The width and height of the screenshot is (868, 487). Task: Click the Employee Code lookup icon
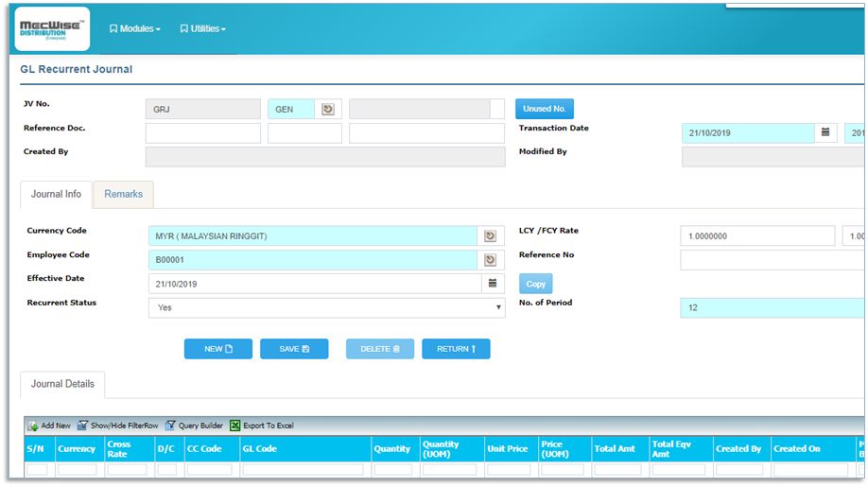click(490, 260)
